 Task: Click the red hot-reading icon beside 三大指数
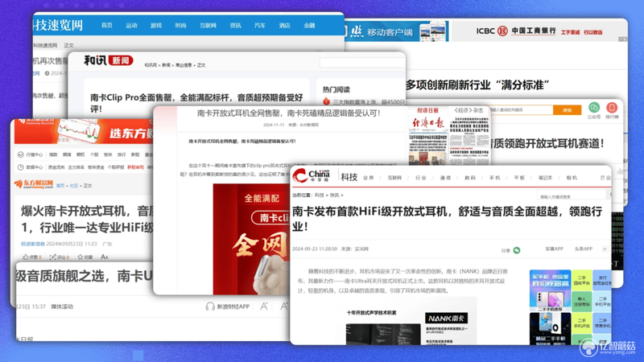[327, 101]
